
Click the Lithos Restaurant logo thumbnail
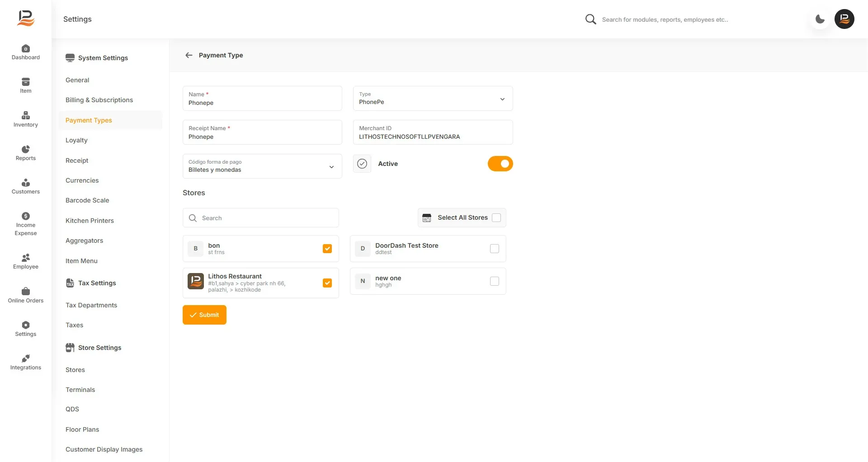pyautogui.click(x=196, y=281)
